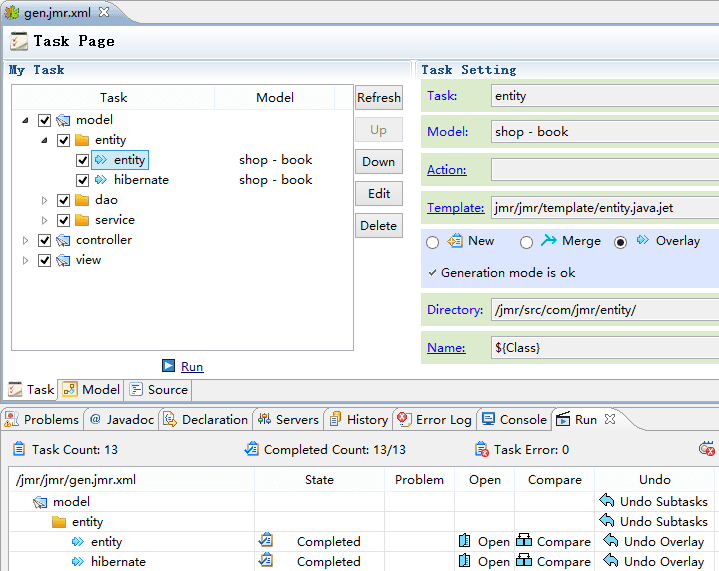Click Open icon in the hibernate result row

[x=465, y=560]
